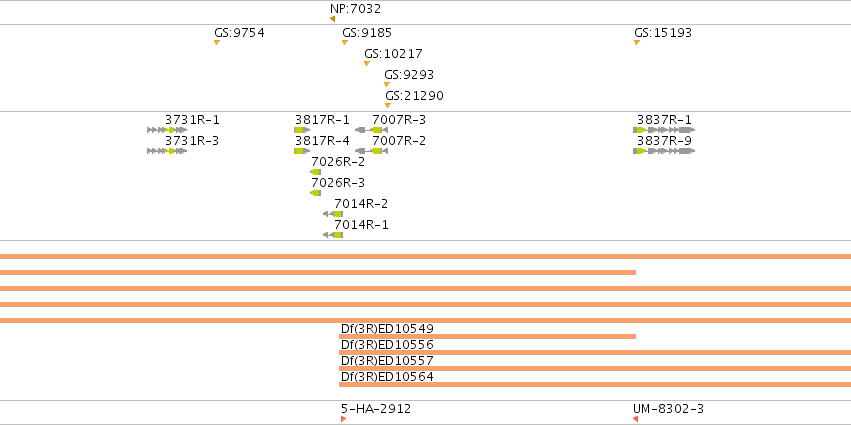
Task: Click the 3837R-9 transcript glyph
Action: (664, 151)
